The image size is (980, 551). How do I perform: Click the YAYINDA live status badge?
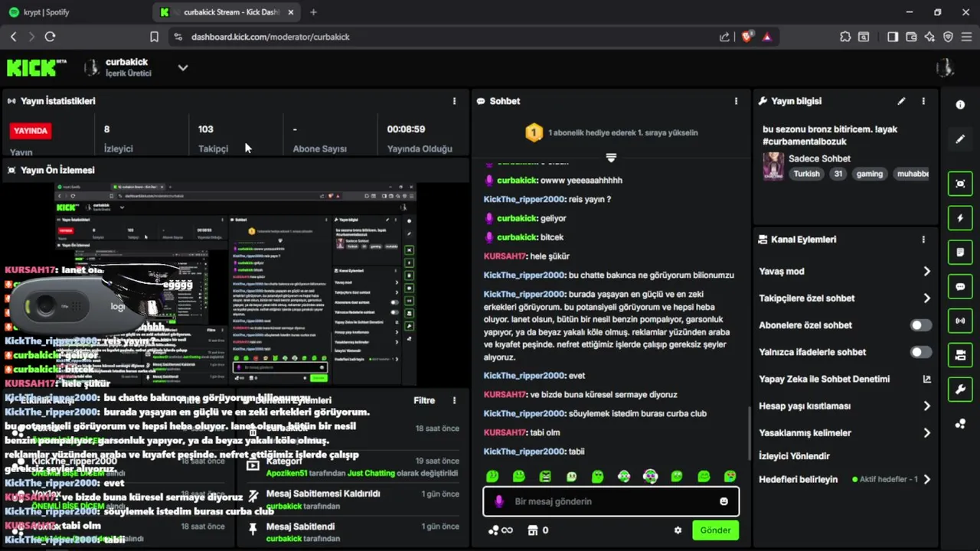(x=31, y=131)
